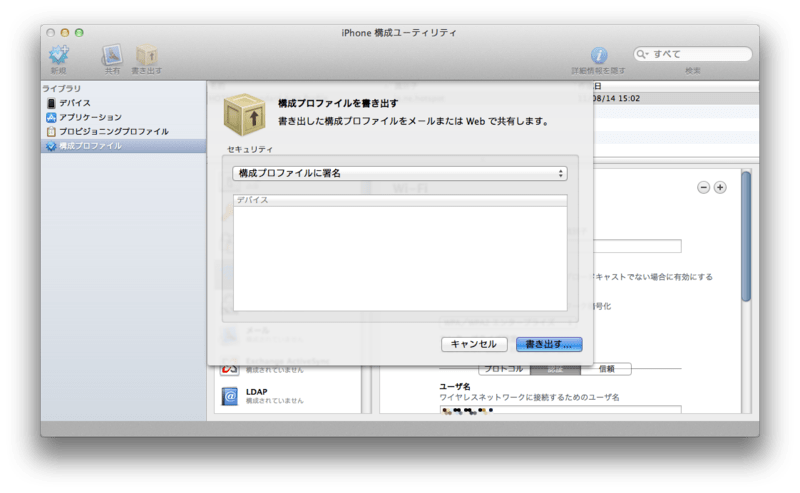The height and width of the screenshot is (493, 800).
Task: Select デバイス in the library sidebar
Action: point(75,103)
